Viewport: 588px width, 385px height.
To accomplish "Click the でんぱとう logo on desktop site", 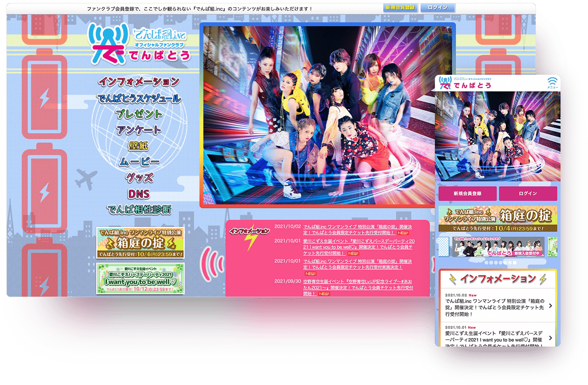I will point(139,44).
